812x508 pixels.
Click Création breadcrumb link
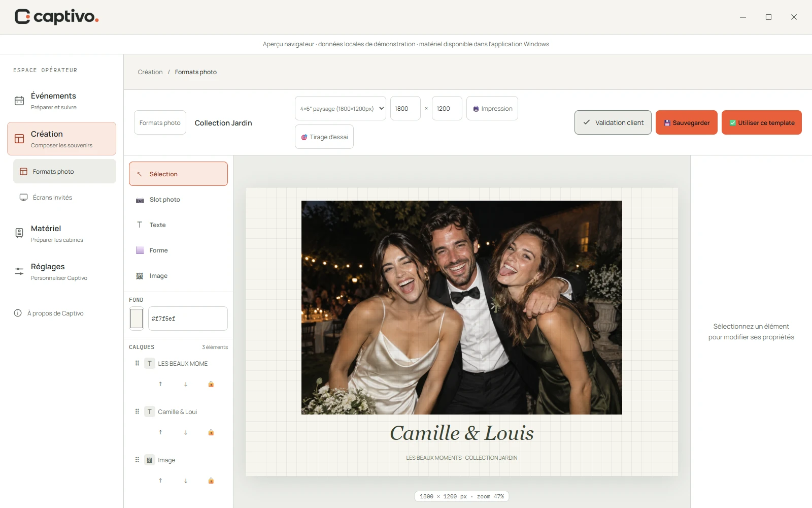[150, 72]
